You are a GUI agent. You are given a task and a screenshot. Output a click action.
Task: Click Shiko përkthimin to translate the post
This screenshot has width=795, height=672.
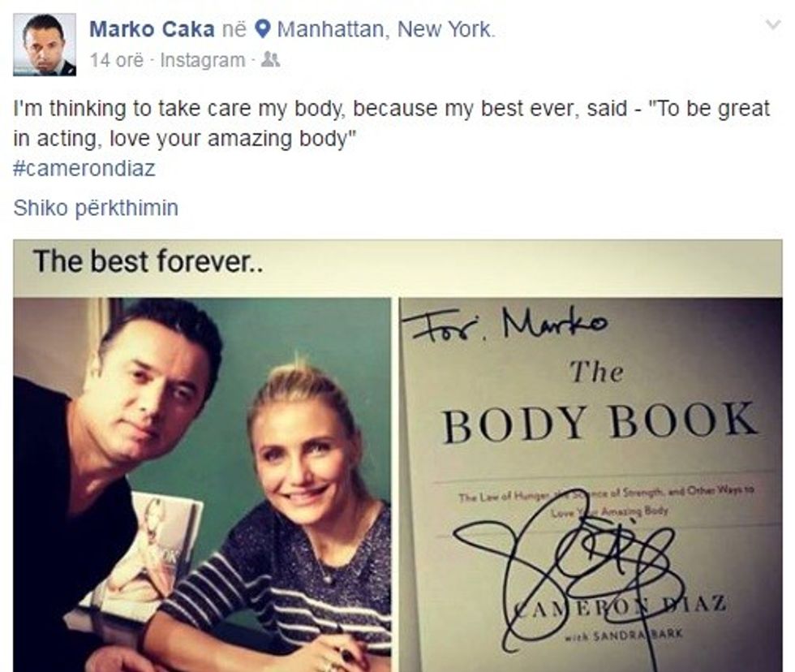coord(96,208)
